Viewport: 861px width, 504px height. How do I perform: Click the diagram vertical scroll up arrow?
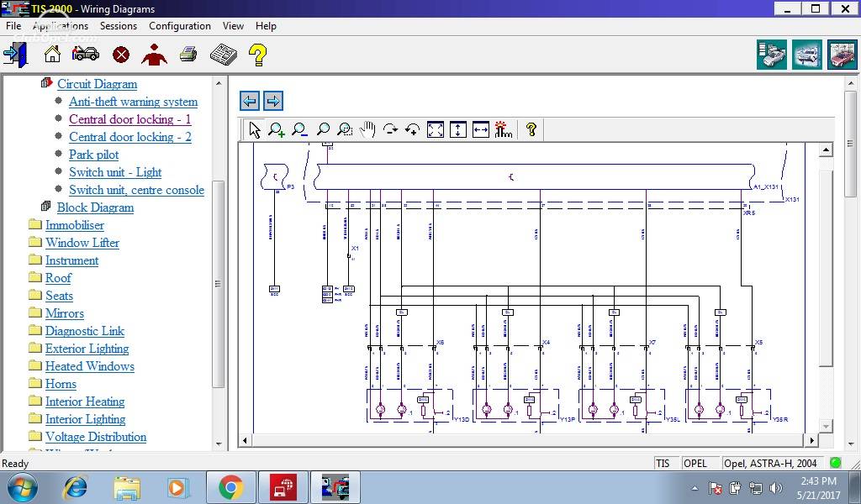click(x=826, y=150)
